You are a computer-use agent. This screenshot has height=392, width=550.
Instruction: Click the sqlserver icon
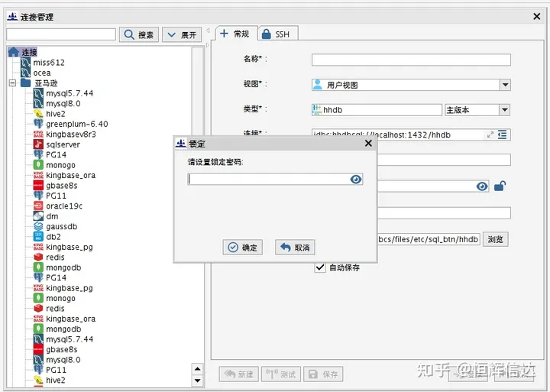tap(38, 144)
